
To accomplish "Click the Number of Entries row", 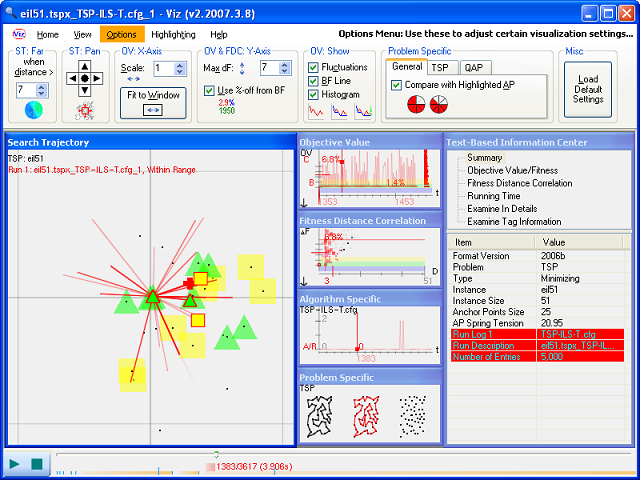I will tap(538, 357).
